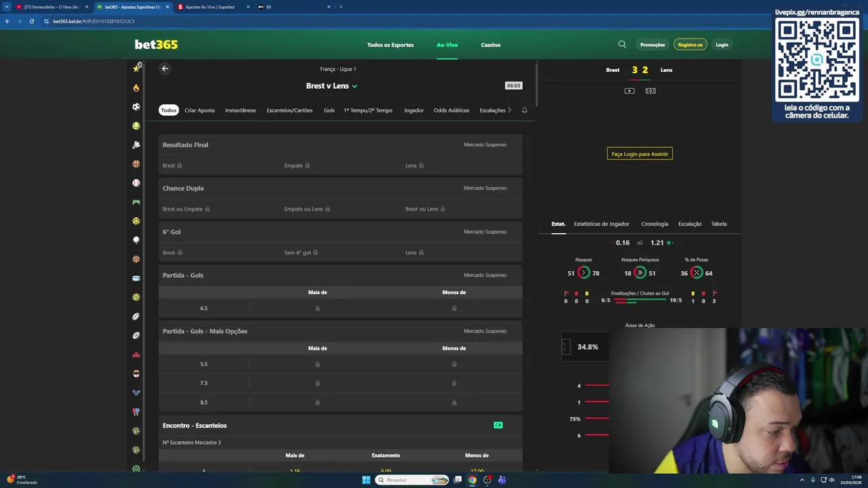Select table tennis paddle icon in sidebar
The image size is (868, 488).
point(136,411)
